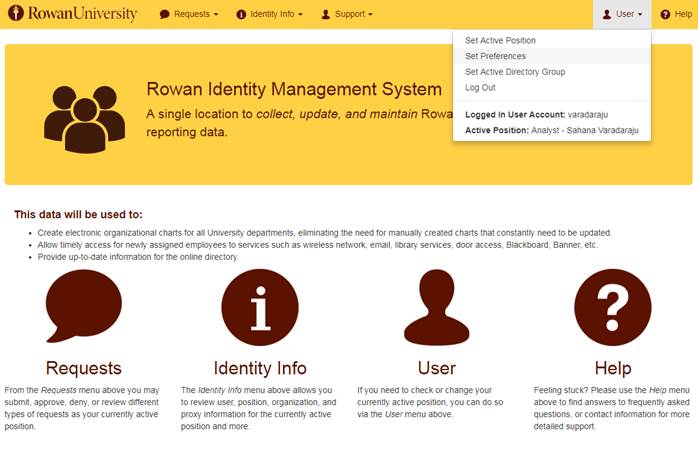Click the Help section heading
Screen dimensions: 698x472
click(613, 368)
